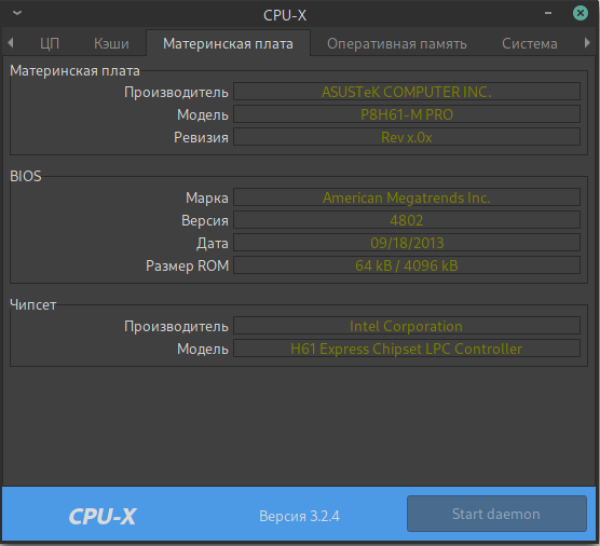Select the American Megatrends Inc. BIOS field

pos(406,198)
